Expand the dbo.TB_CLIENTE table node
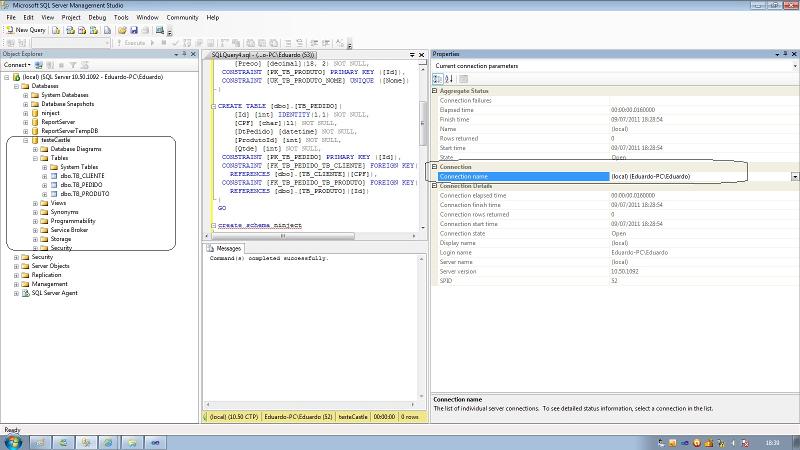 tap(45, 176)
